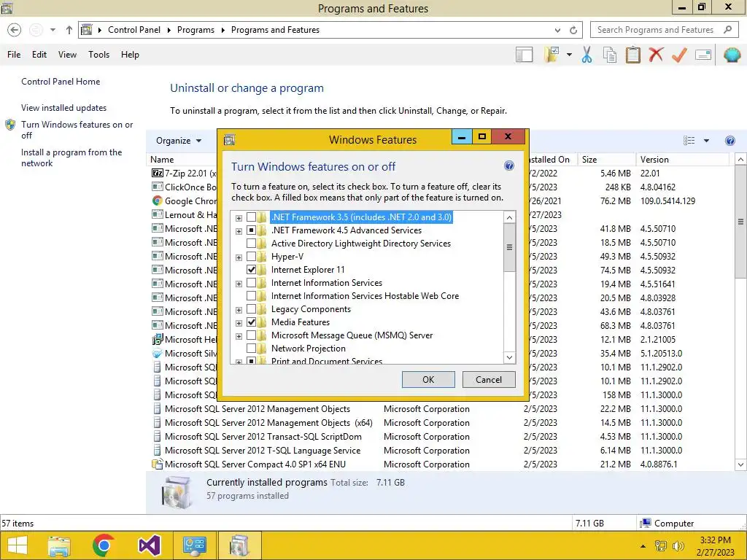Click OK in Windows Features dialog
Viewport: 747px width, 560px height.
[428, 379]
